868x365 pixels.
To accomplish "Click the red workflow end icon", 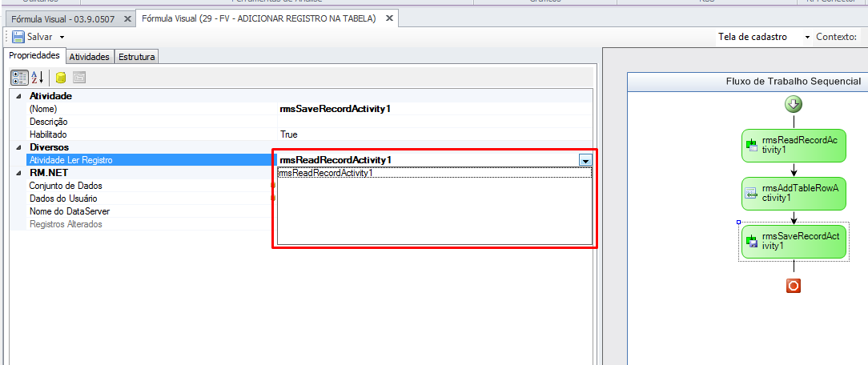I will pyautogui.click(x=794, y=286).
